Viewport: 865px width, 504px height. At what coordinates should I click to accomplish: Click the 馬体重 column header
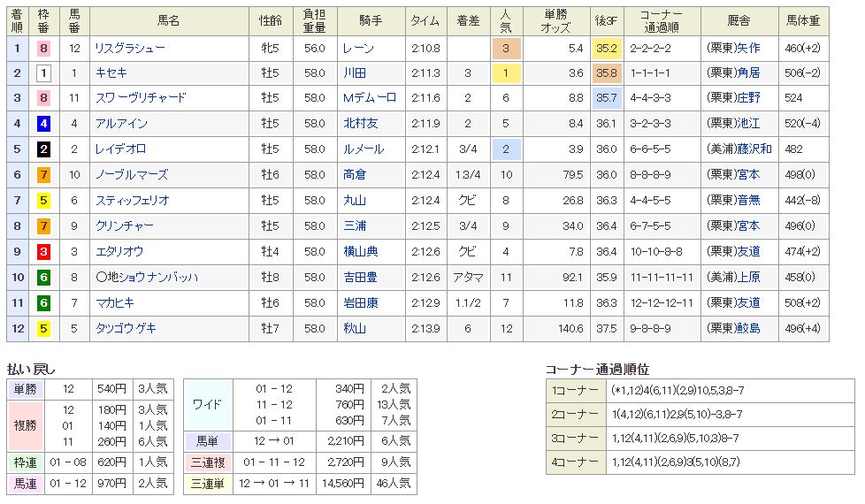[803, 21]
